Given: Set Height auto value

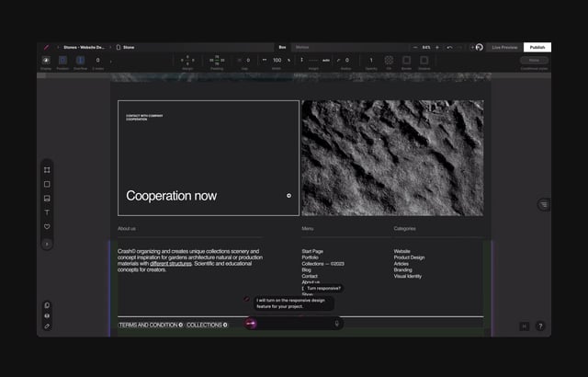Looking at the screenshot, I should tap(326, 60).
